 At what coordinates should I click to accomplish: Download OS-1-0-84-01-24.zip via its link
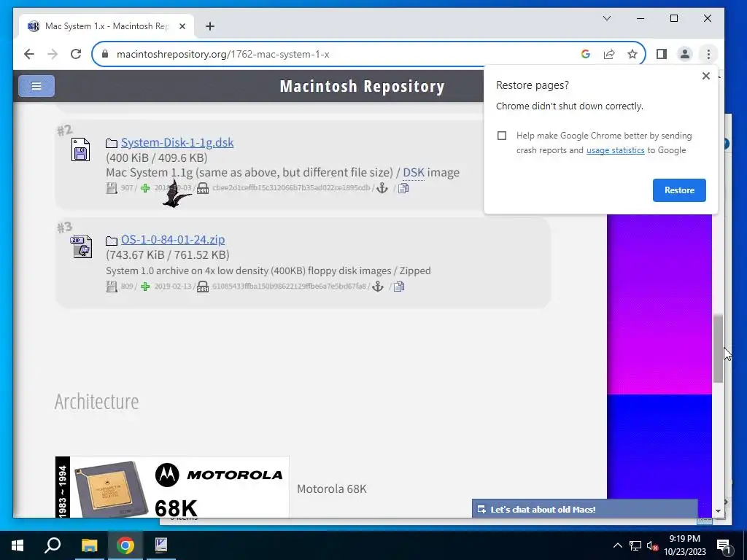tap(173, 239)
